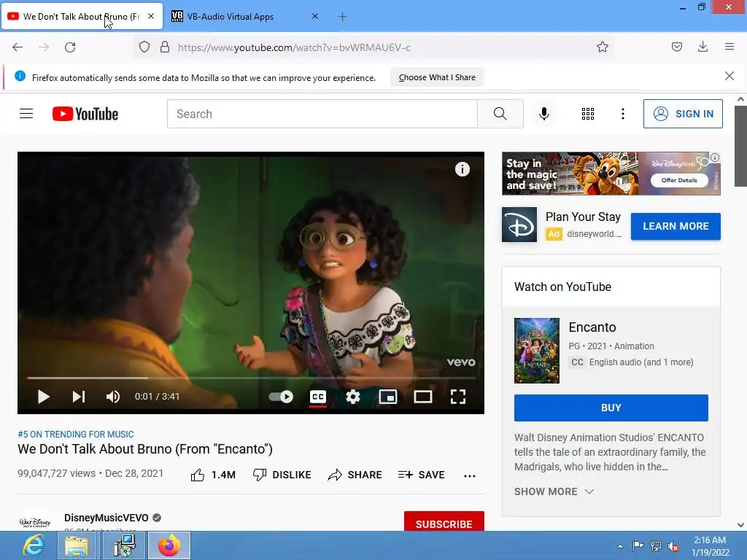Mute the video volume
Viewport: 747px width, 560px height.
tap(113, 397)
